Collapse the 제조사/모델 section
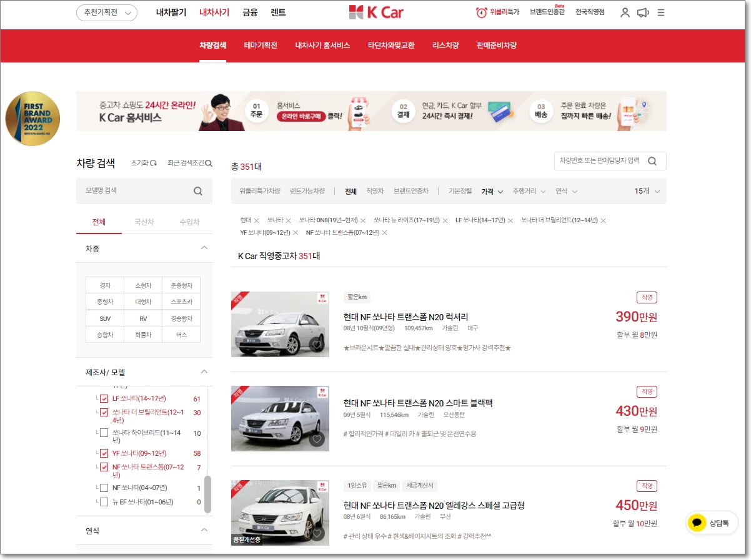This screenshot has height=560, width=751. pos(204,372)
